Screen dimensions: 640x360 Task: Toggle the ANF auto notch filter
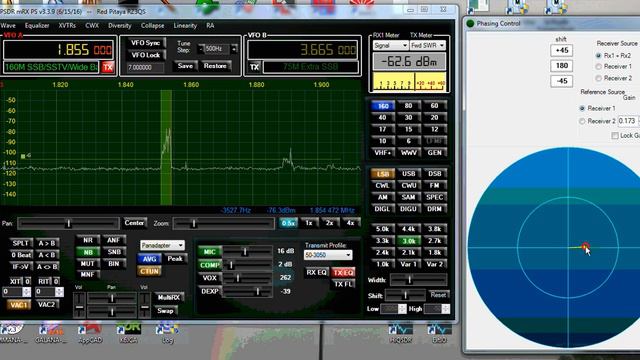[x=114, y=240]
